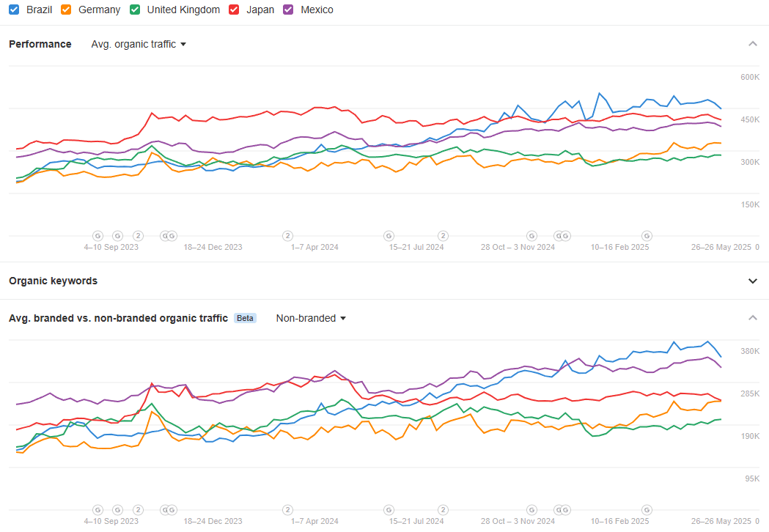Toggle the Japan checkbox

click(234, 10)
